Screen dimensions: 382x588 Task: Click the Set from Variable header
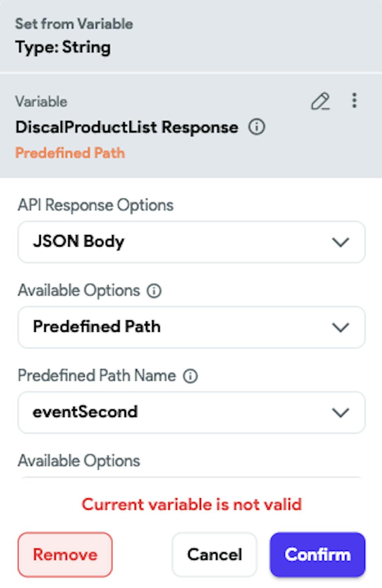click(74, 24)
